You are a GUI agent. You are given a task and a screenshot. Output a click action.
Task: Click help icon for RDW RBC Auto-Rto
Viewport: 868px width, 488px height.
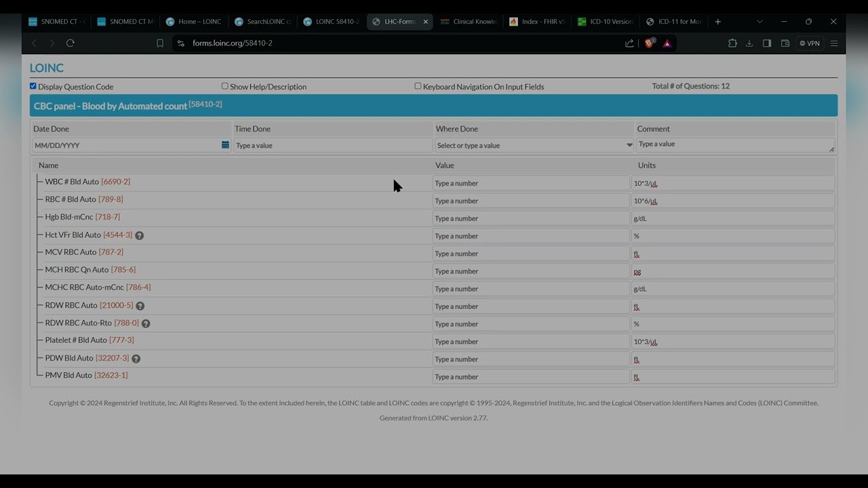[x=146, y=324]
